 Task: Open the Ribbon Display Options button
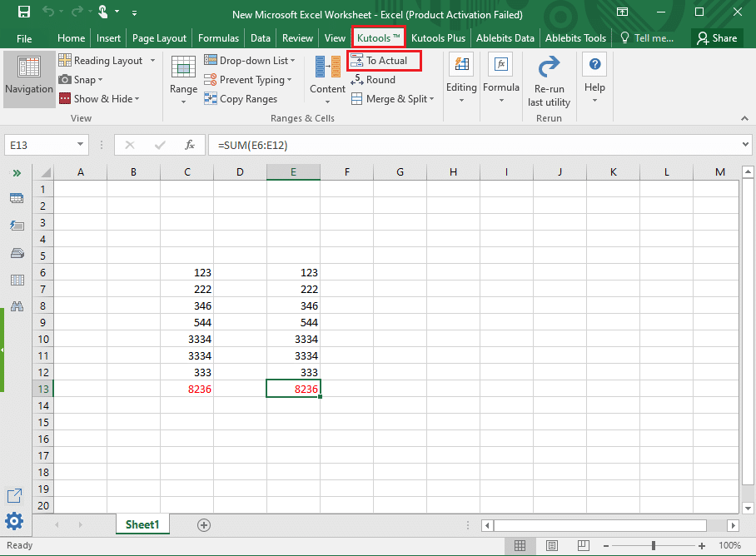click(x=623, y=12)
